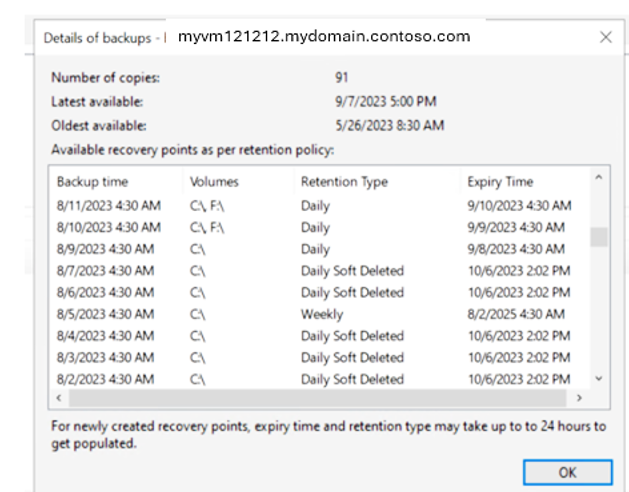The image size is (629, 492).
Task: Select the 8/9/2023 daily backup row
Action: pos(106,249)
